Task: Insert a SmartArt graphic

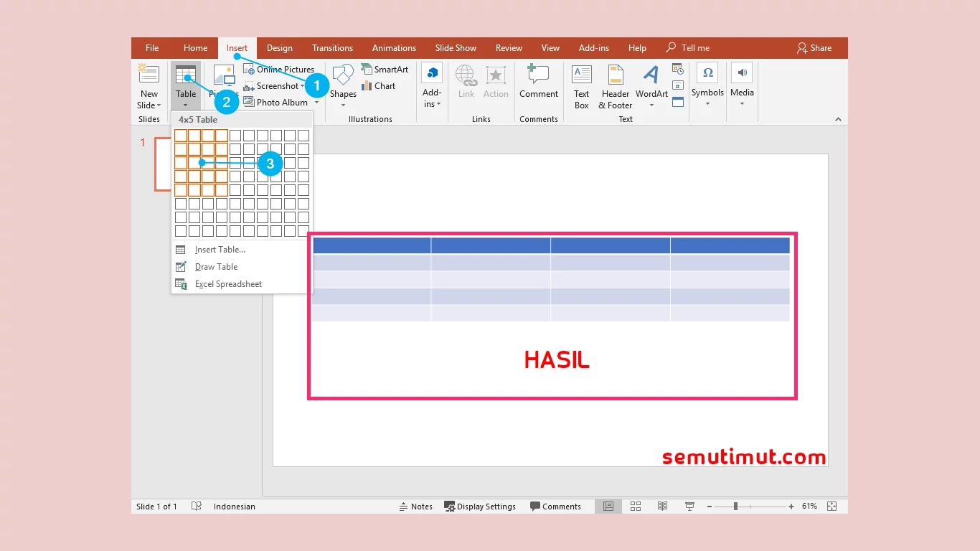Action: pos(385,70)
